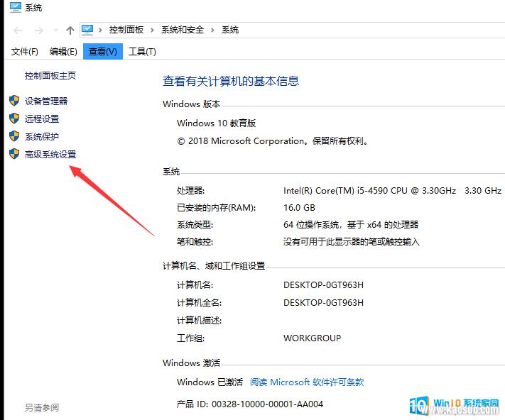Select 系统 in the address breadcrumb
The width and height of the screenshot is (505, 420).
[230, 30]
